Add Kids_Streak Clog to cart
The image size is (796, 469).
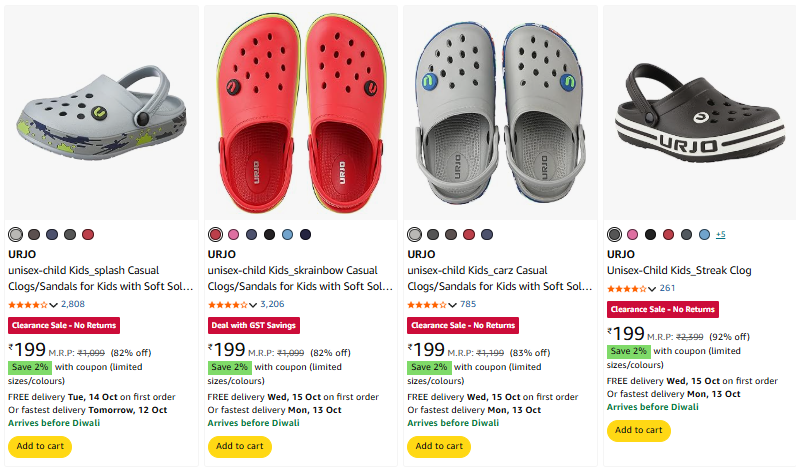pyautogui.click(x=638, y=430)
